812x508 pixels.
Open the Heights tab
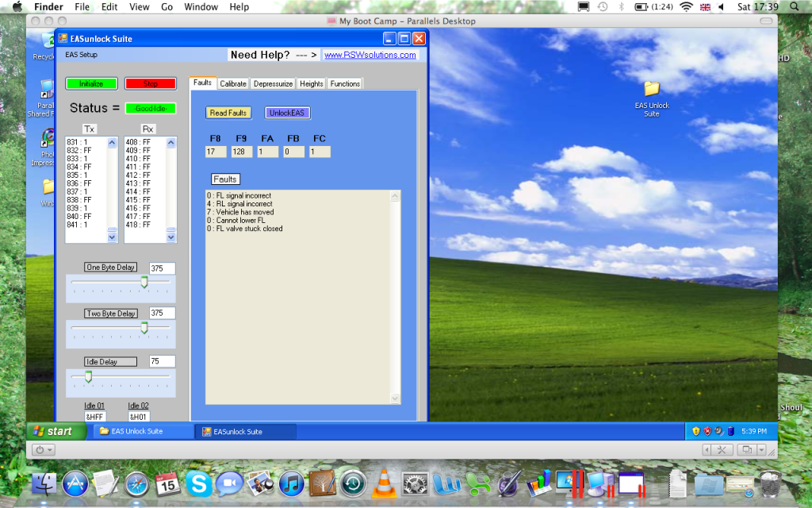tap(311, 83)
